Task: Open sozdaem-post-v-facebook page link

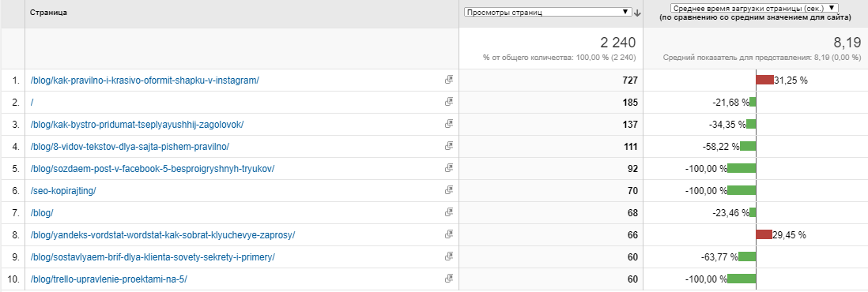Action: 153,169
